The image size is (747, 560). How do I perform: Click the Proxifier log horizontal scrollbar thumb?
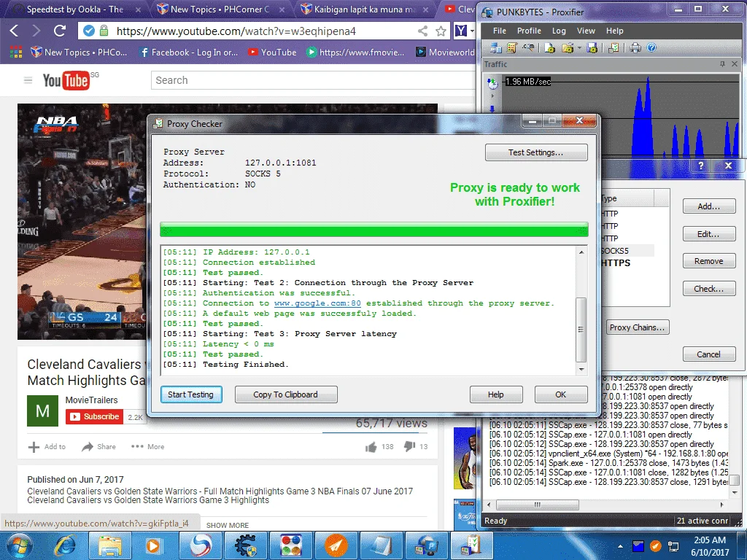click(538, 505)
